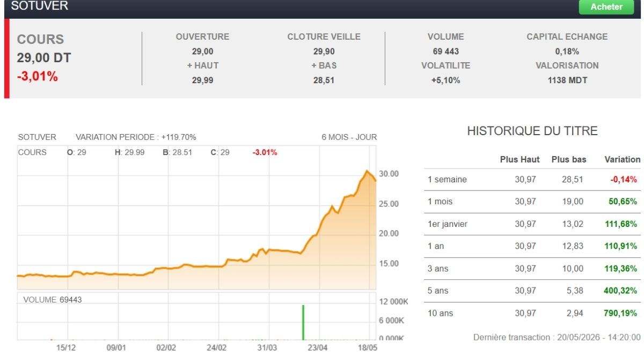Click the VOLUME value 69 443
This screenshot has width=644, height=362.
click(x=445, y=51)
